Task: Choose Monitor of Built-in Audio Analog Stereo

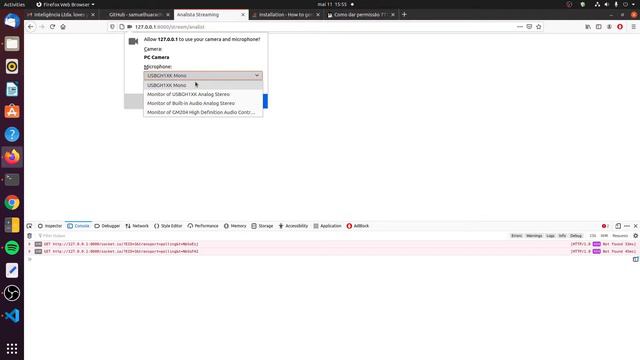Action: pyautogui.click(x=203, y=103)
